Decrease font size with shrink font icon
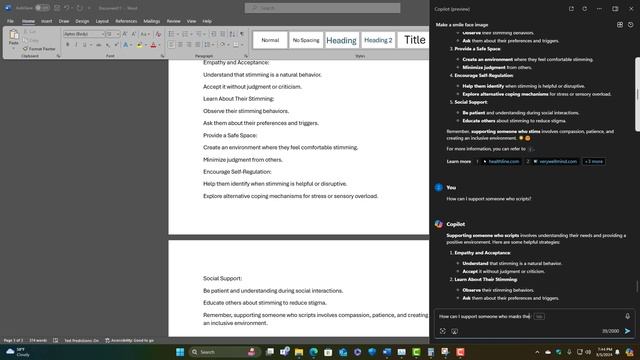 pos(133,34)
